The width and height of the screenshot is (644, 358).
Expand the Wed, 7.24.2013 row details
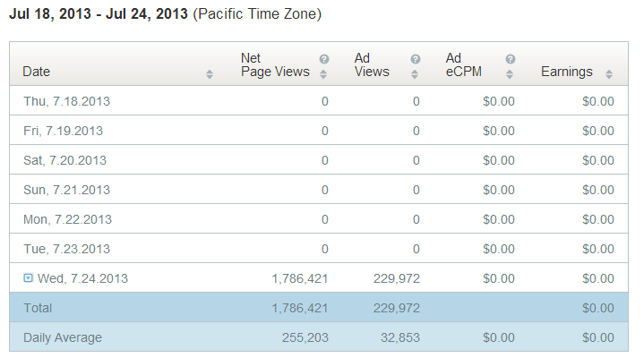click(29, 278)
